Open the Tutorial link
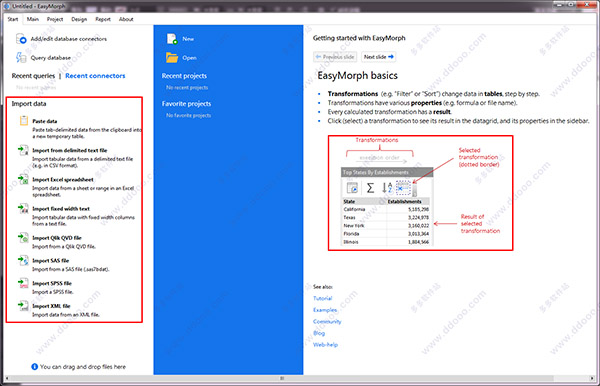The width and height of the screenshot is (600, 386). pos(323,298)
